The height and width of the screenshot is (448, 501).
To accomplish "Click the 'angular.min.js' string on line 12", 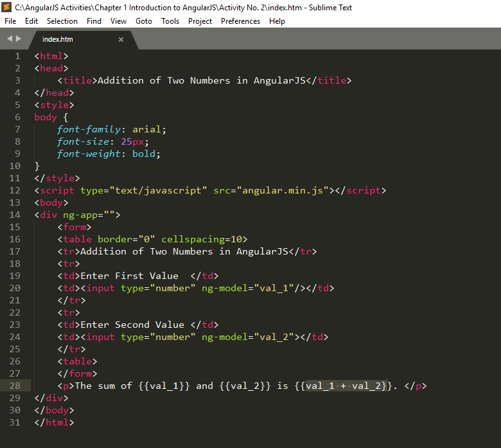I will coord(283,191).
